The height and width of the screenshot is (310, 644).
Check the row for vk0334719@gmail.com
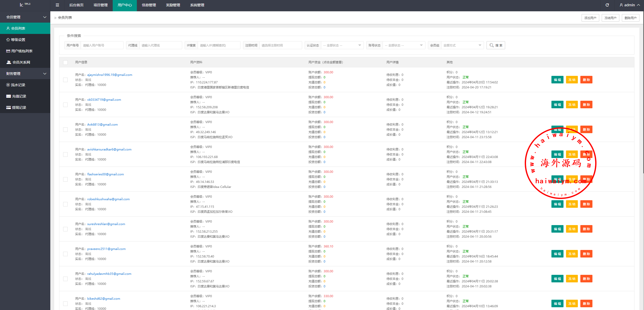click(x=65, y=105)
